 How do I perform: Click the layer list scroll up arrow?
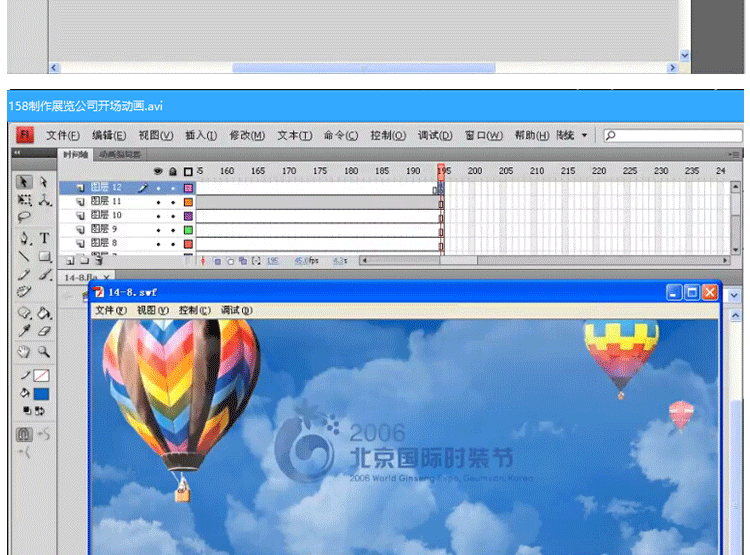point(736,187)
